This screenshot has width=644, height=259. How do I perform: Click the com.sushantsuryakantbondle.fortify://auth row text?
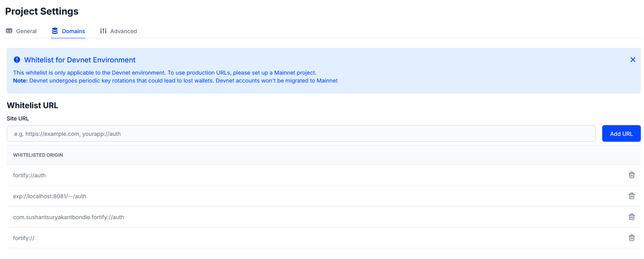68,217
